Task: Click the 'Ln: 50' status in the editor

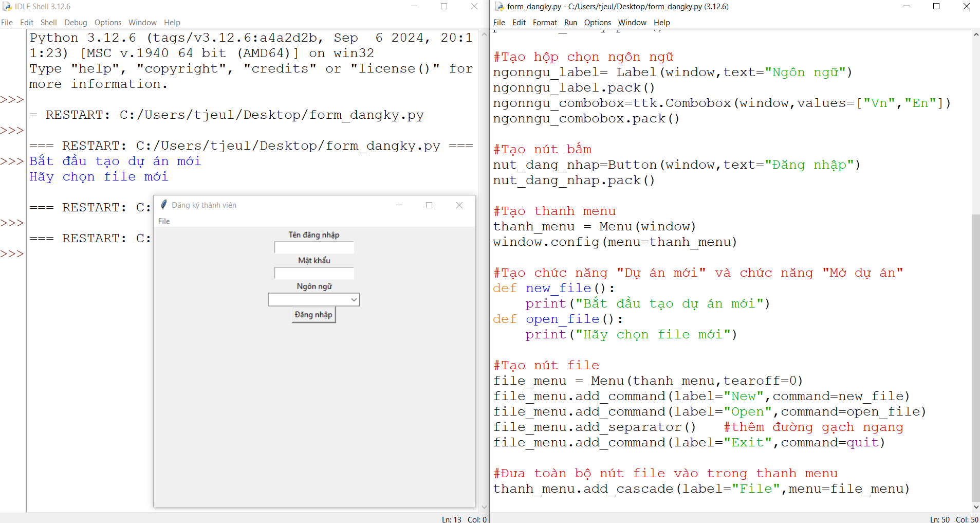Action: coord(939,519)
